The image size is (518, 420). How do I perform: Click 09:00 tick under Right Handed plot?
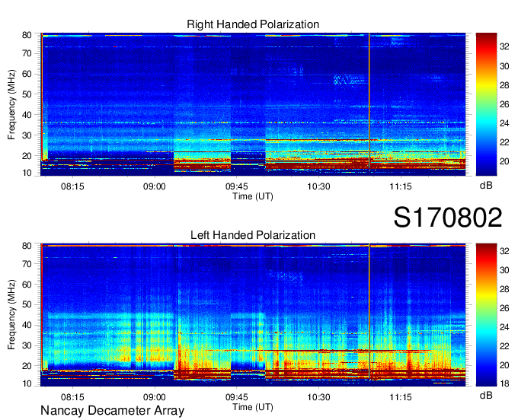pyautogui.click(x=155, y=186)
